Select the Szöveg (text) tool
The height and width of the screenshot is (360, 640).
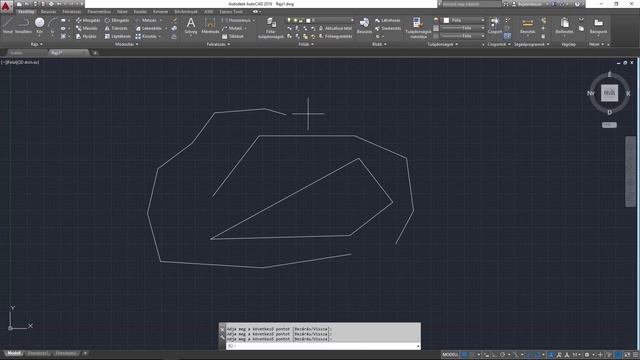pos(191,25)
